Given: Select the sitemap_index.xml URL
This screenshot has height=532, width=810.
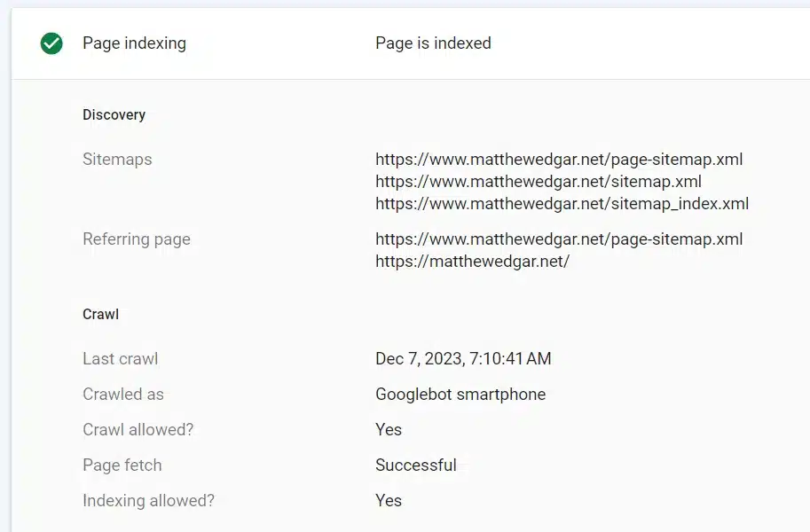Looking at the screenshot, I should click(x=562, y=204).
